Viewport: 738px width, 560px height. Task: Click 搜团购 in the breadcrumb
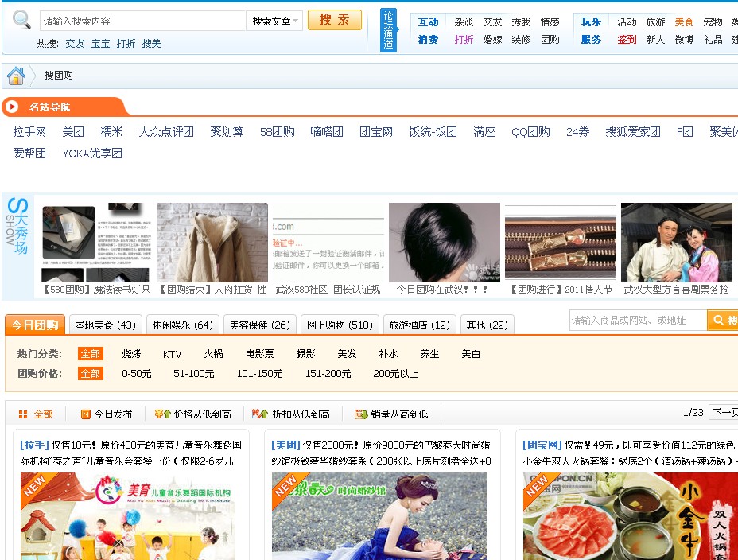(x=58, y=76)
